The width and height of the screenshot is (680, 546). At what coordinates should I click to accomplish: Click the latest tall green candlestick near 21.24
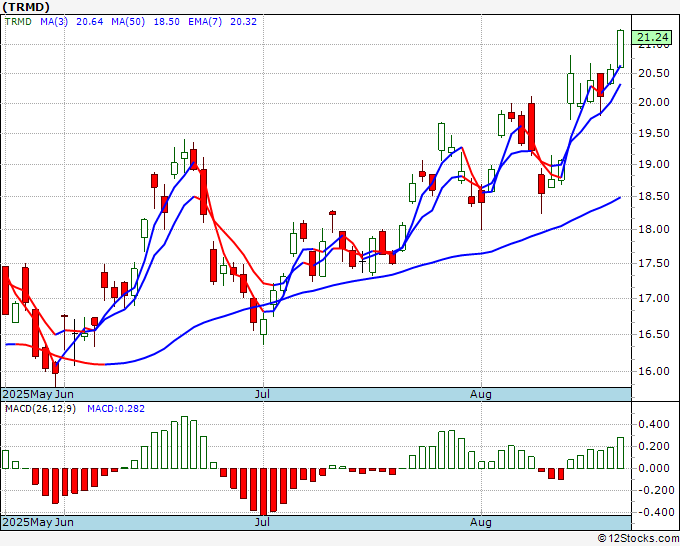[621, 48]
